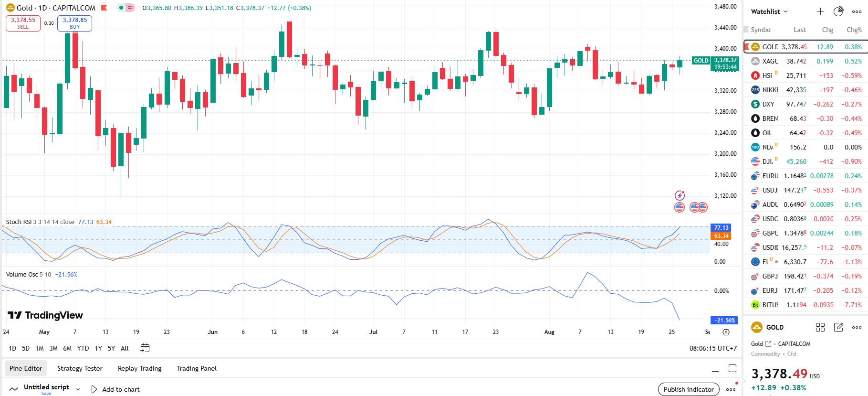Switch to the Strategy Tester tab
868x396 pixels.
[x=80, y=368]
